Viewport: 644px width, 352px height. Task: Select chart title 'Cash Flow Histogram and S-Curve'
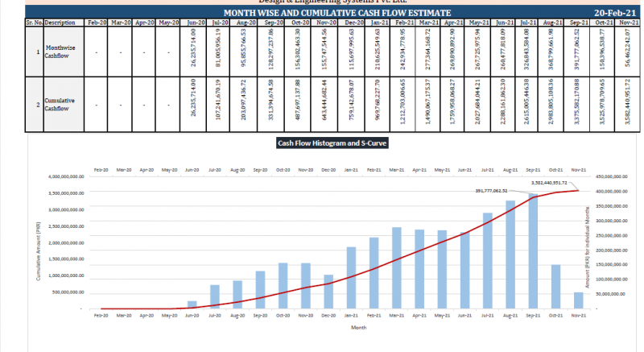(332, 143)
